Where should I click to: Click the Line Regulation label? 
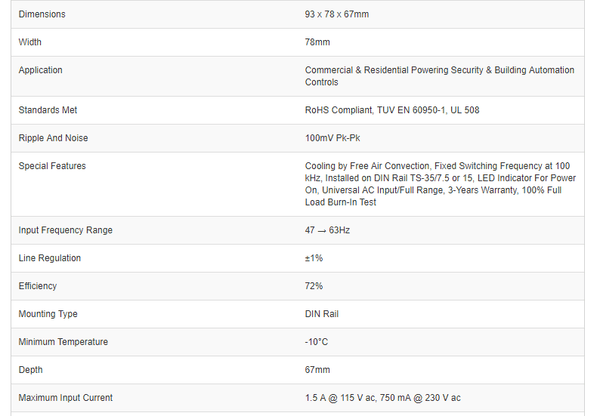pyautogui.click(x=49, y=258)
